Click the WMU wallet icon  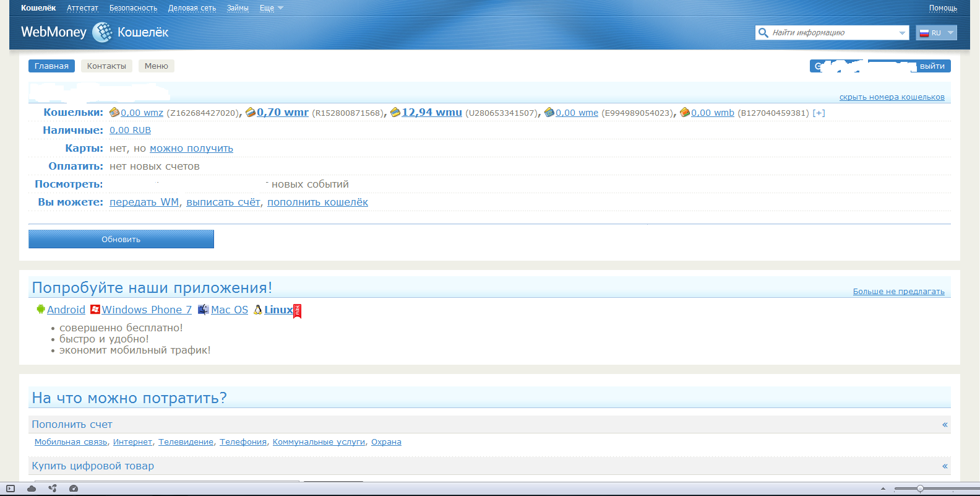click(x=395, y=113)
